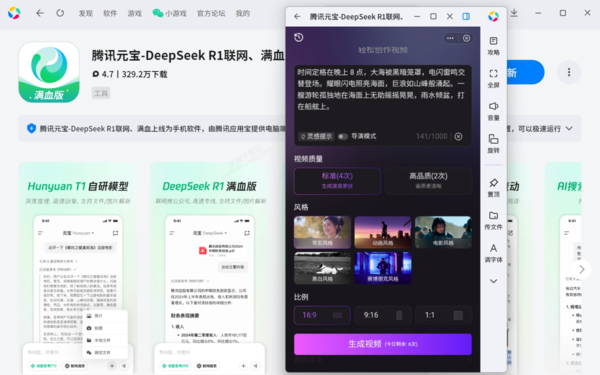Switch to 全屏 fullscreen mode
The height and width of the screenshot is (375, 600).
[493, 78]
